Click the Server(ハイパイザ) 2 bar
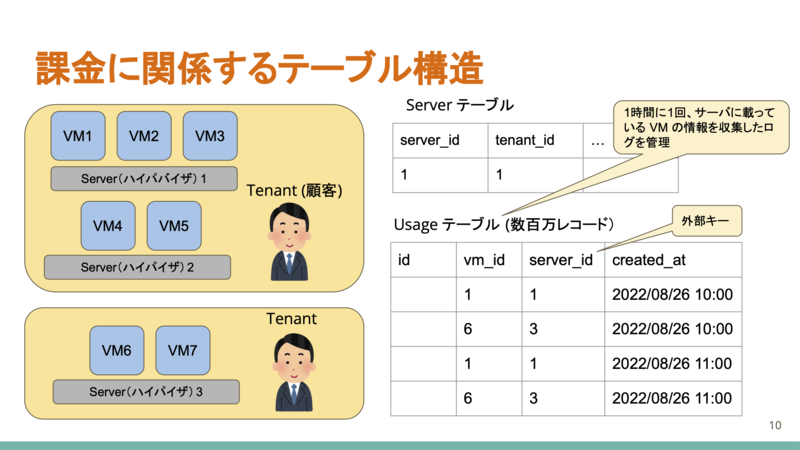Image resolution: width=800 pixels, height=450 pixels. 137,267
